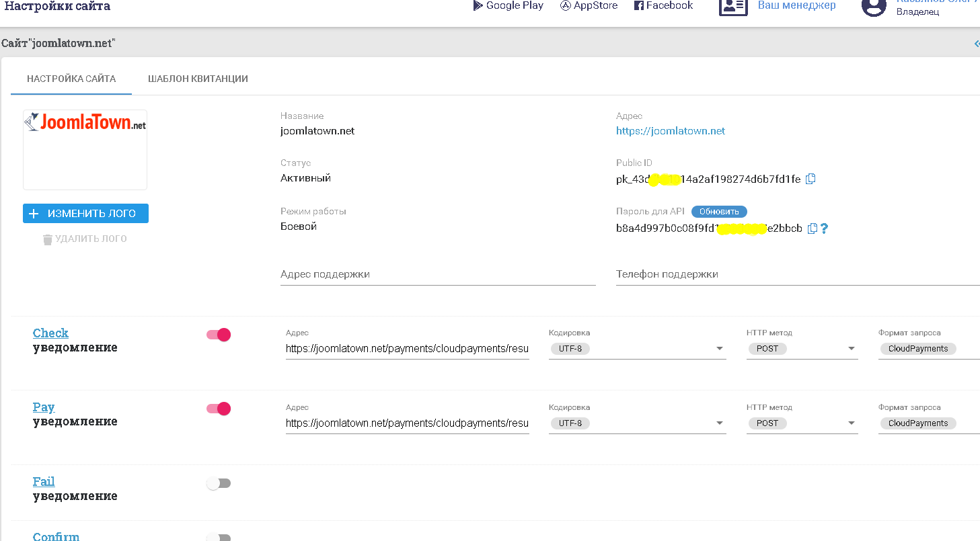Open the AppStore link
This screenshot has height=541, width=980.
pos(589,5)
